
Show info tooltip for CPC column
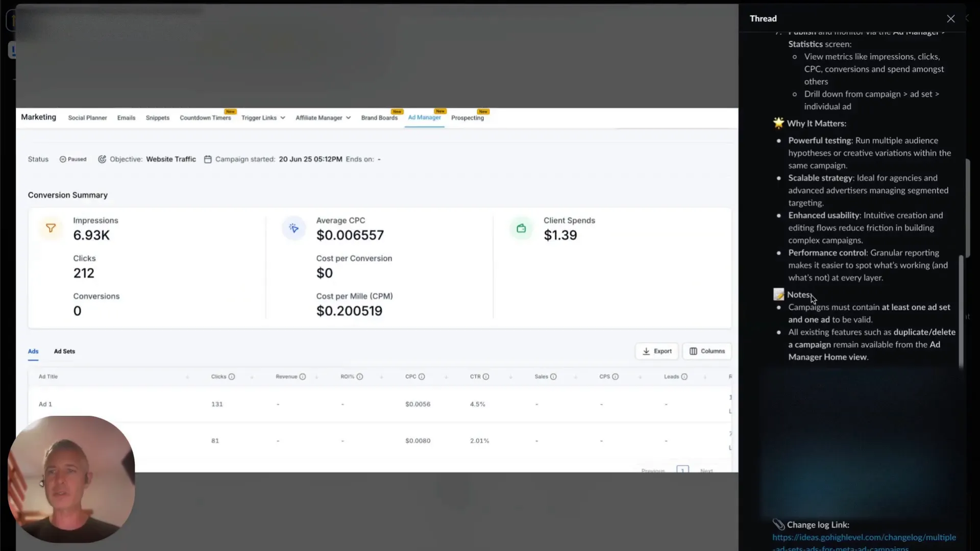pyautogui.click(x=422, y=377)
